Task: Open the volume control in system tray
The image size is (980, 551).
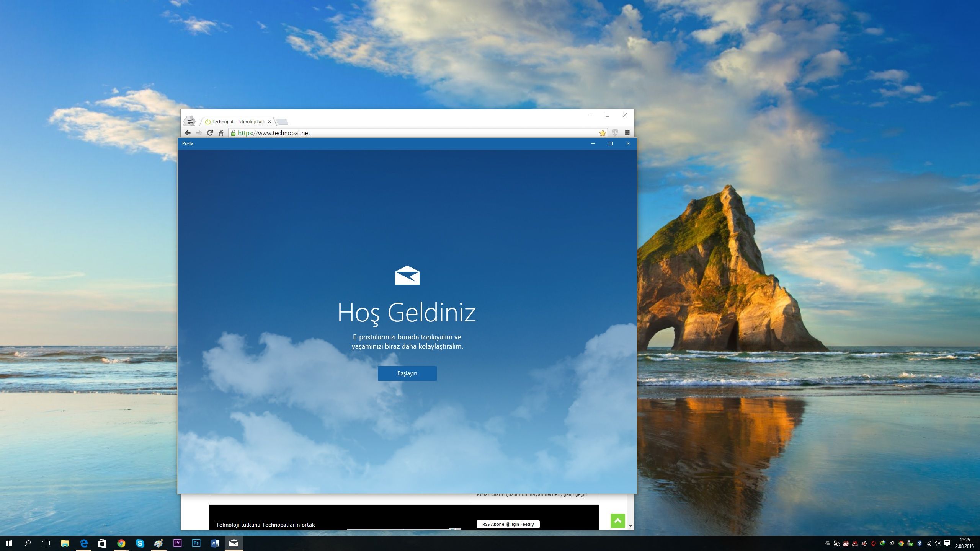Action: (938, 543)
